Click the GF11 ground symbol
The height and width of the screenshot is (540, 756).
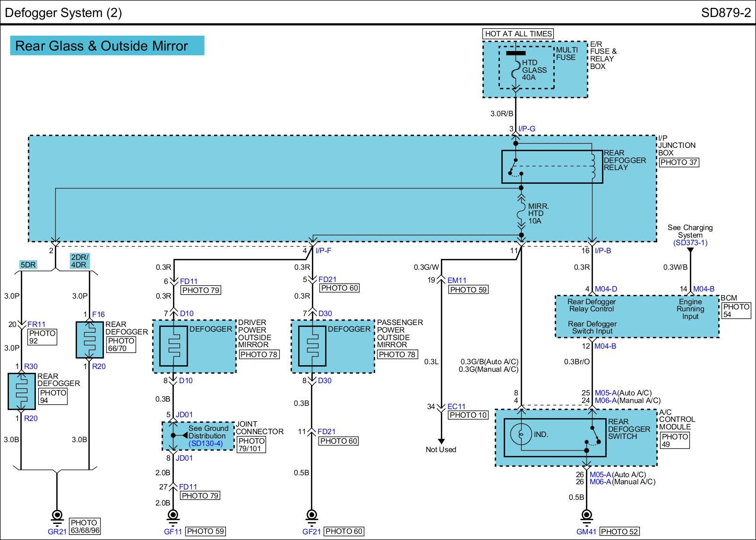pyautogui.click(x=173, y=516)
